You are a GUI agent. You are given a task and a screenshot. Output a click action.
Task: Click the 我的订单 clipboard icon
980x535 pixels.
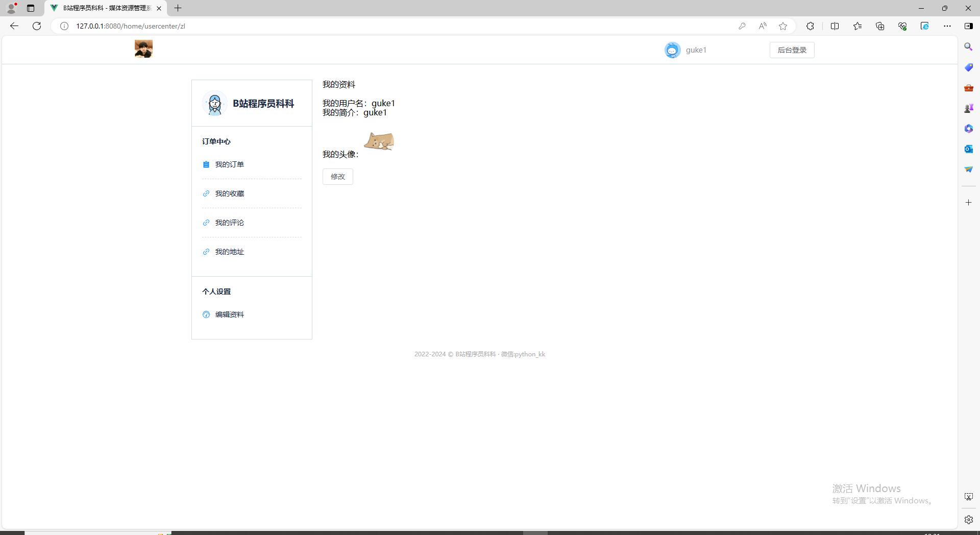pyautogui.click(x=206, y=164)
